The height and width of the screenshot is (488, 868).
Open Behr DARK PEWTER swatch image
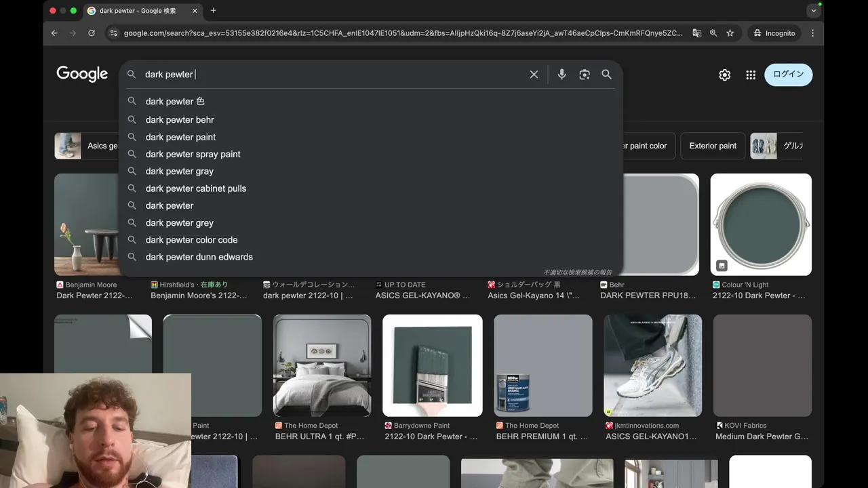click(661, 224)
